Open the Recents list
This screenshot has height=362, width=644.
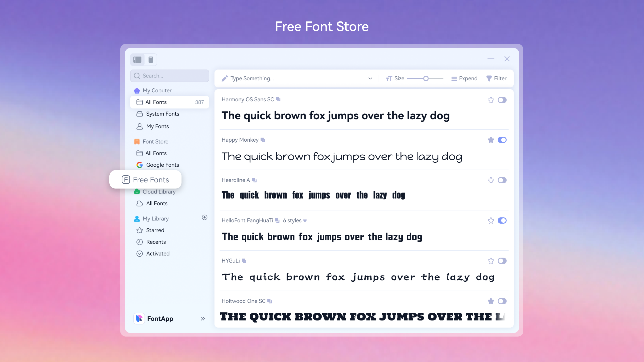pyautogui.click(x=156, y=242)
